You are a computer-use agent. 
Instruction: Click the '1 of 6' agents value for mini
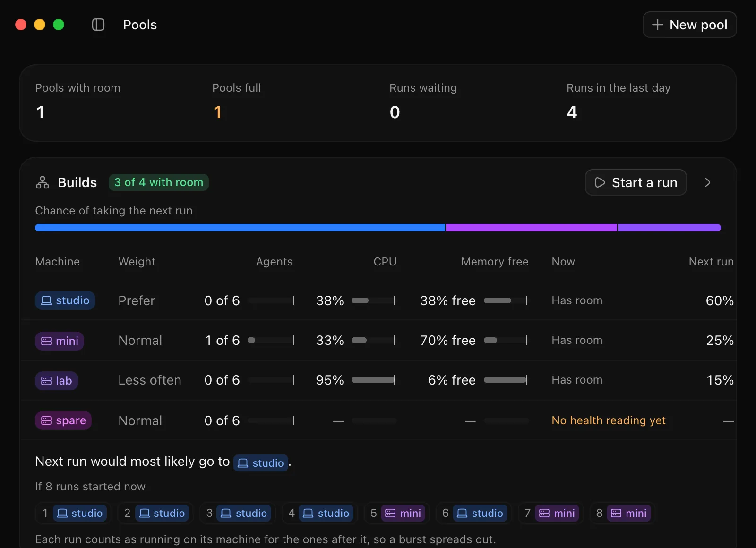pyautogui.click(x=223, y=341)
